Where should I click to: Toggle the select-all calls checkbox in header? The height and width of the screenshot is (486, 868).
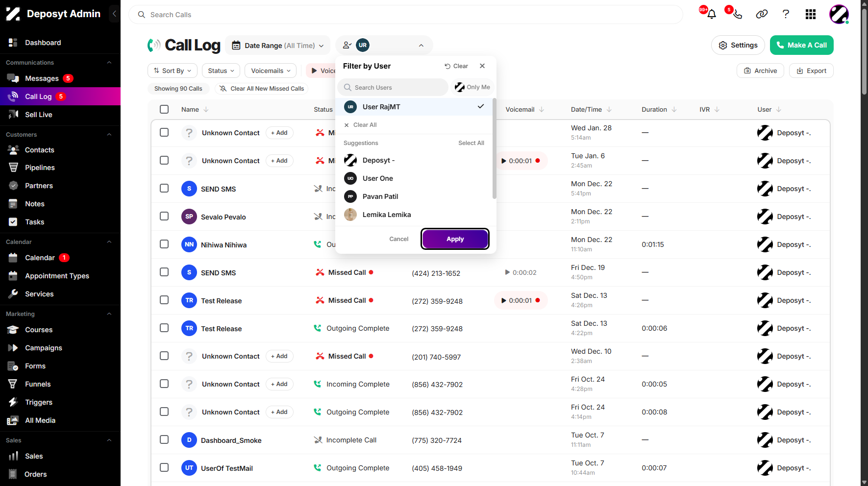tap(164, 109)
